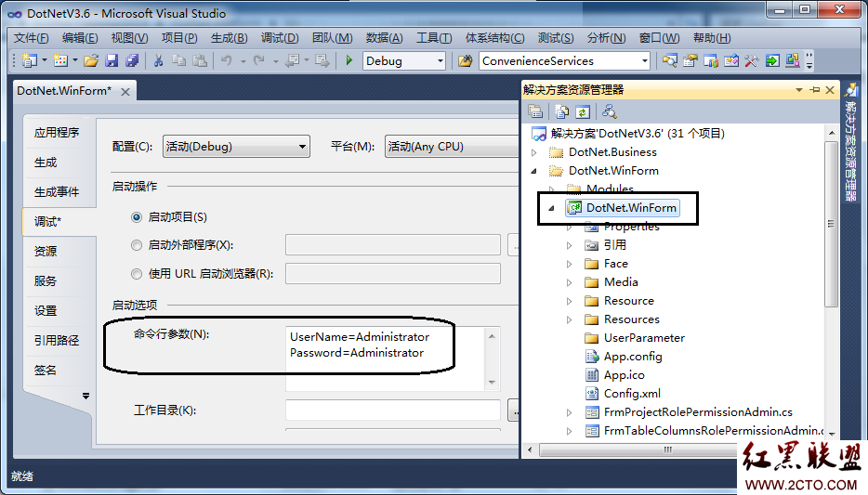Click the Properties icon in Solution Explorer
The image size is (868, 495).
click(x=535, y=111)
